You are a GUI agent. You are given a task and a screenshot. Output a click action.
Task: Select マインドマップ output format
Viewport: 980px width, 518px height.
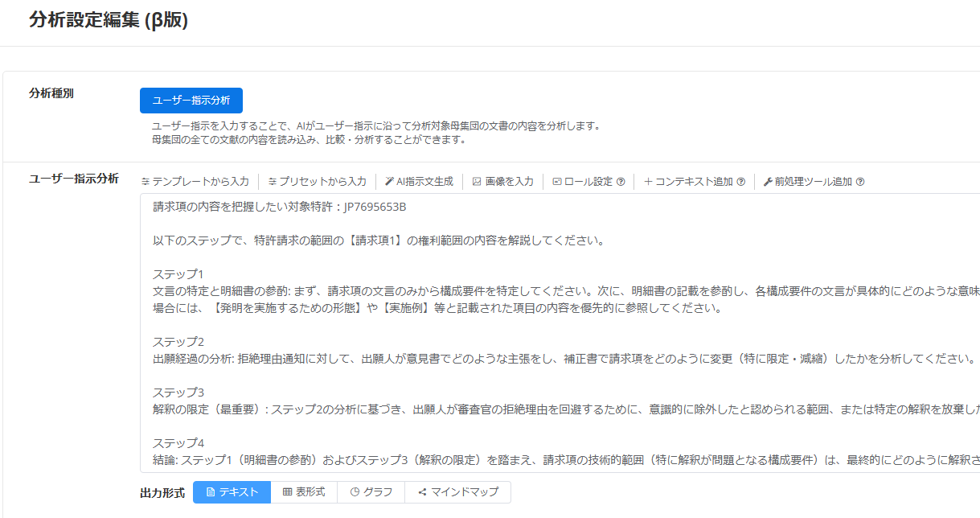(458, 491)
